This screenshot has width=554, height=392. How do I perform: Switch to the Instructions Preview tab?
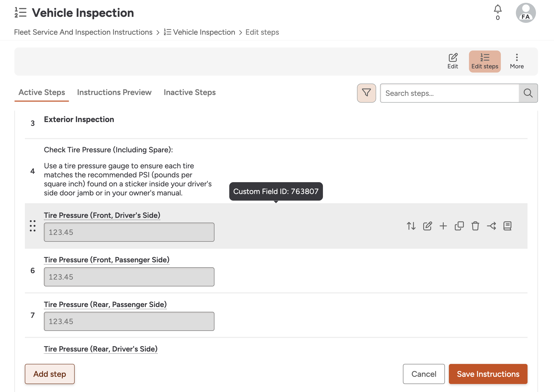click(x=114, y=92)
